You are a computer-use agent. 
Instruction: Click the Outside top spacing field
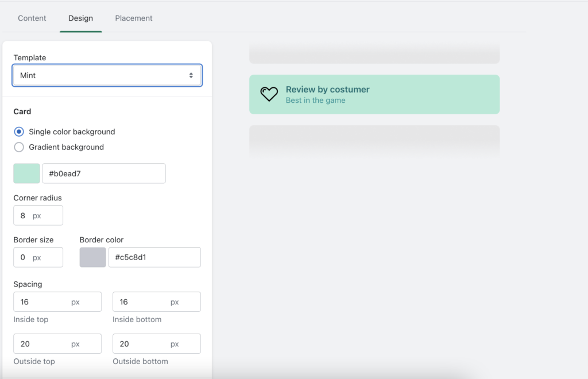tap(57, 343)
